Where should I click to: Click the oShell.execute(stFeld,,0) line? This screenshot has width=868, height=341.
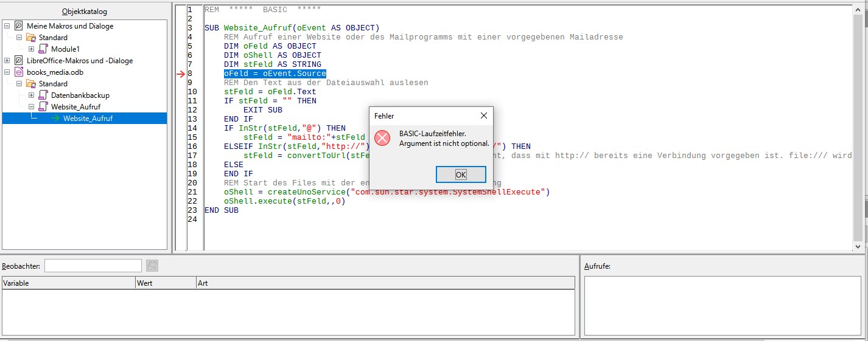(285, 201)
